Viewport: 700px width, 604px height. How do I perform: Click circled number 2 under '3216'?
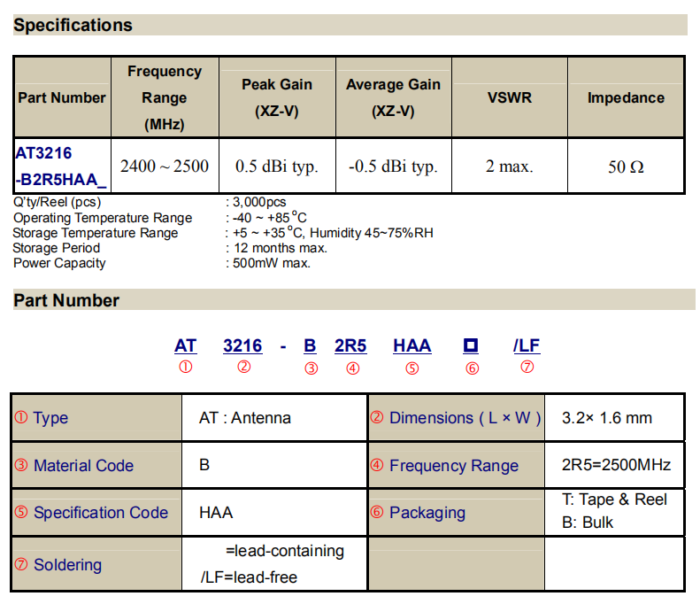[243, 368]
